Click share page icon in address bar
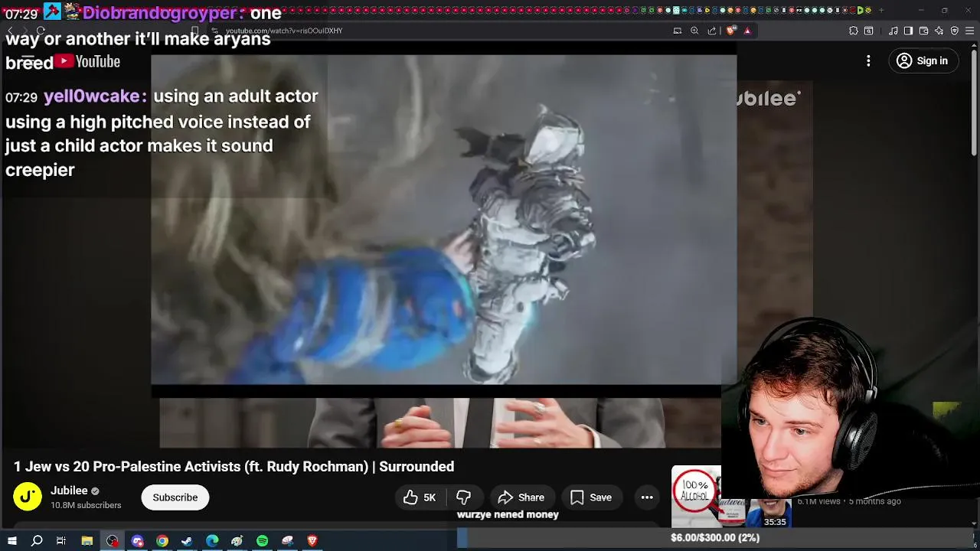The width and height of the screenshot is (980, 551). coord(712,31)
